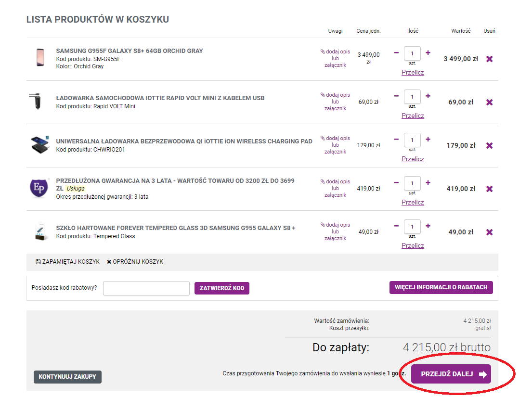Screen dimensions: 532x397
Task: Decrease quantity of Rapid Volt Mini charger
Action: (396, 96)
